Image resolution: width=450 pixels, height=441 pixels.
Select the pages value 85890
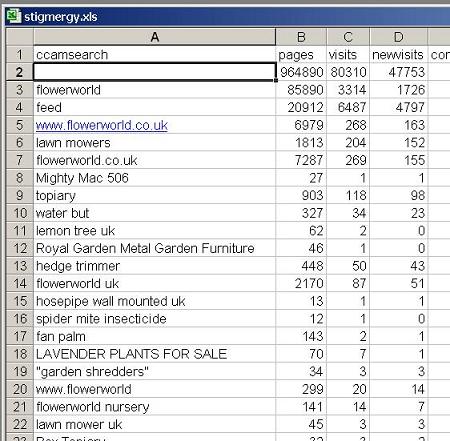point(301,90)
